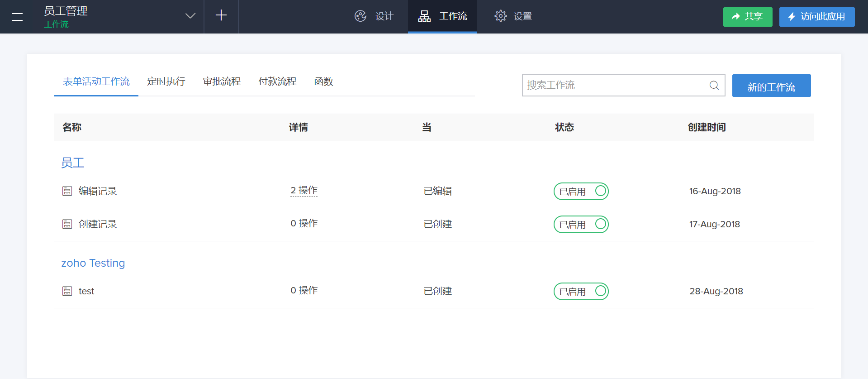The height and width of the screenshot is (379, 868).
Task: Click 0 操作 in the 创建记录 row
Action: pos(304,224)
